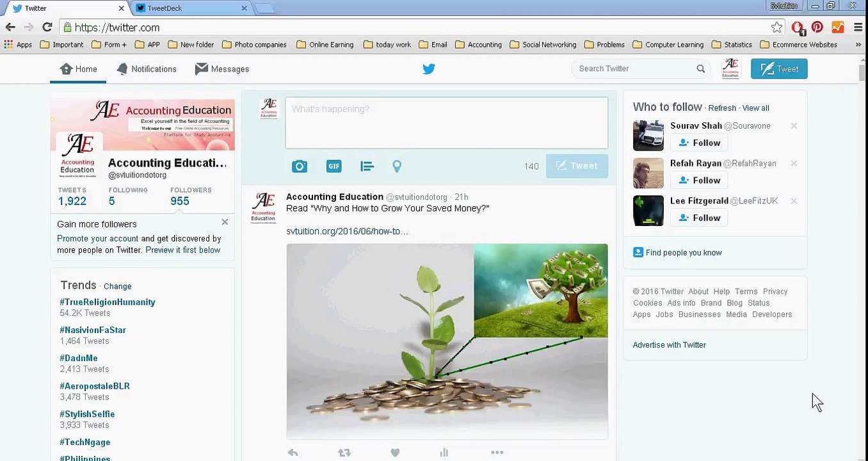Open the Social Networking bookmarks folder
The image size is (868, 461).
[543, 45]
